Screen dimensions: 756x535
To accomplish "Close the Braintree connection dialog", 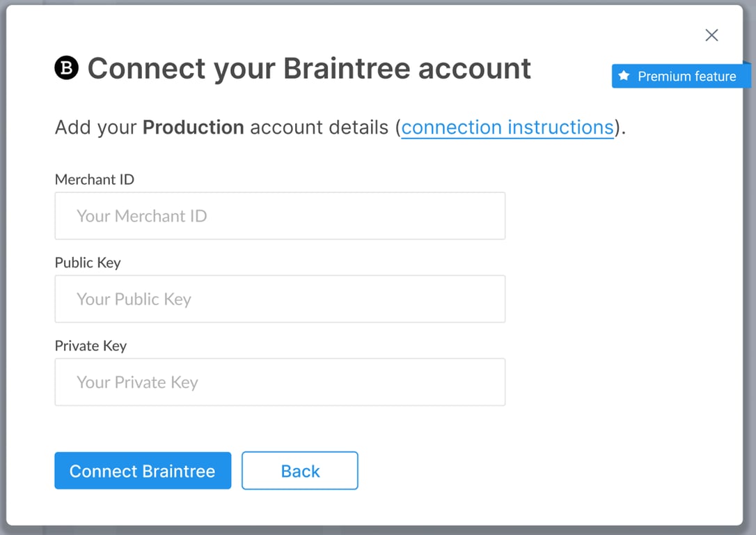I will coord(711,35).
